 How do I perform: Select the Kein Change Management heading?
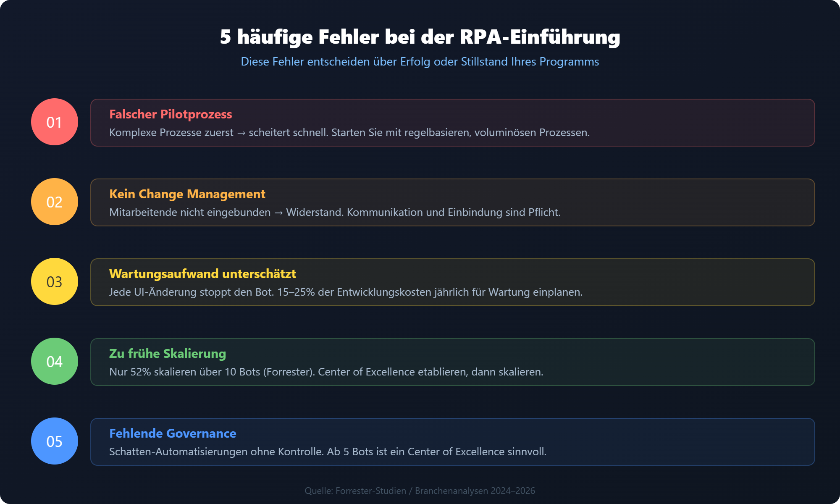pyautogui.click(x=187, y=194)
